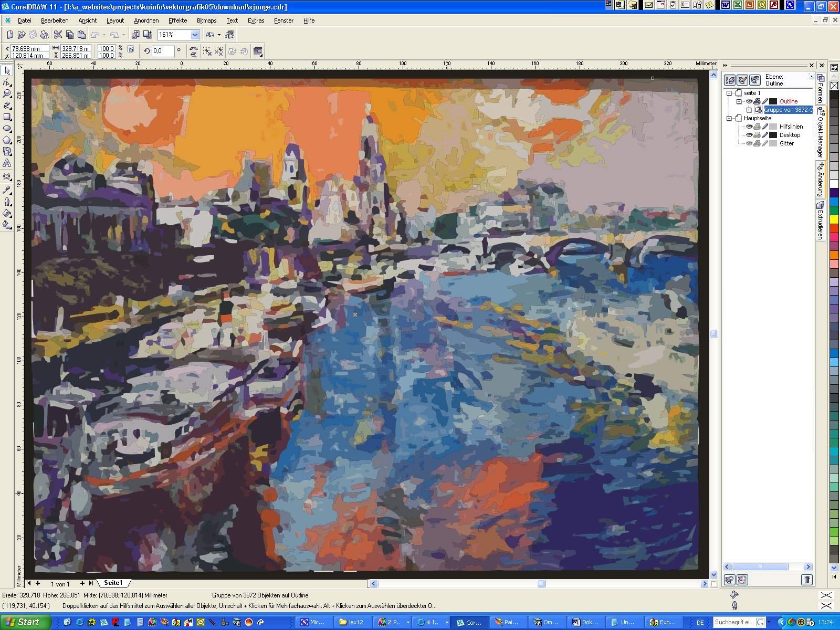Image resolution: width=840 pixels, height=630 pixels.
Task: Select the Shape edit tool
Action: click(x=7, y=82)
